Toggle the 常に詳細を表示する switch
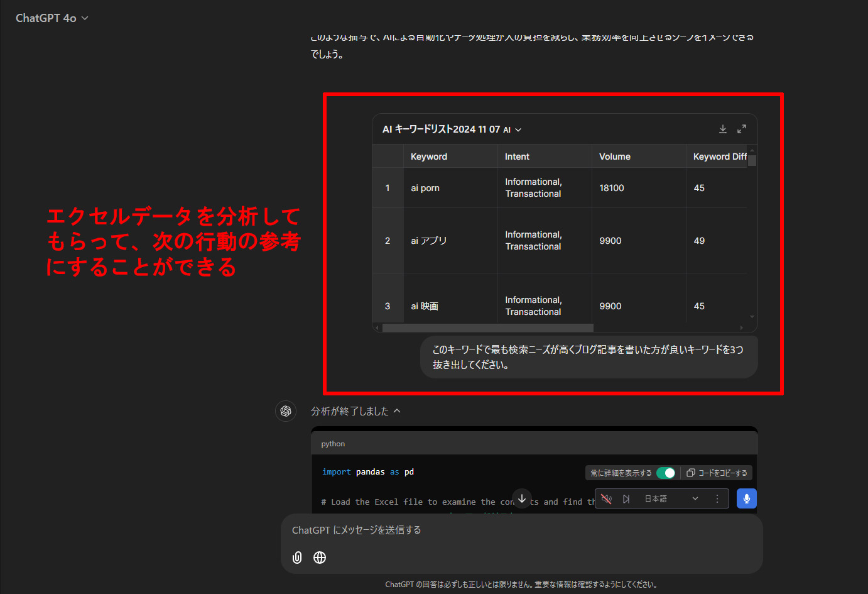Screen dimensions: 868x594 666,473
